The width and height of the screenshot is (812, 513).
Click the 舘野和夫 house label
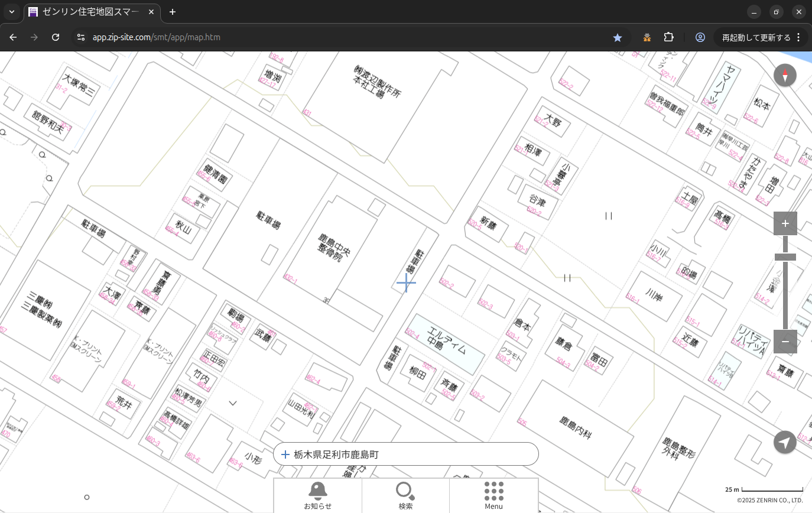(48, 121)
